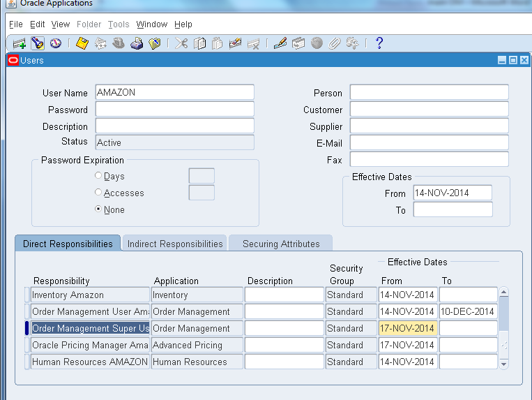Open the Window menu
The width and height of the screenshot is (532, 400).
tap(152, 24)
